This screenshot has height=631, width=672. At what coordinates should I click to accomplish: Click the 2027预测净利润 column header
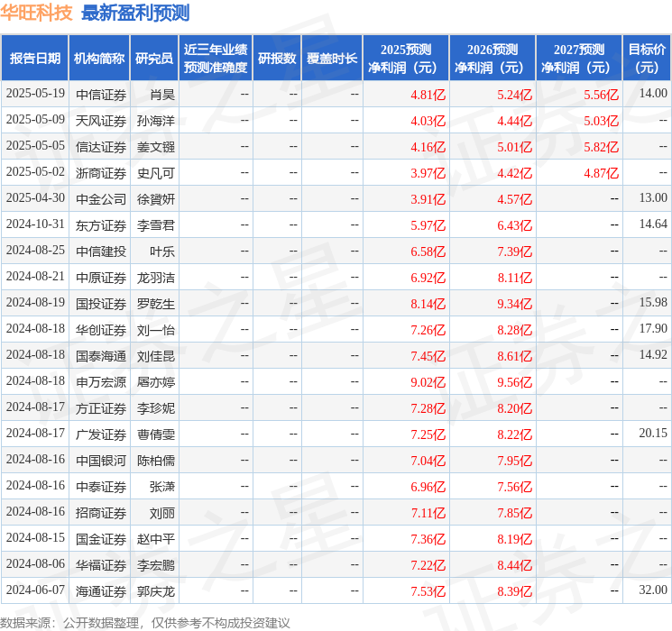coord(579,58)
